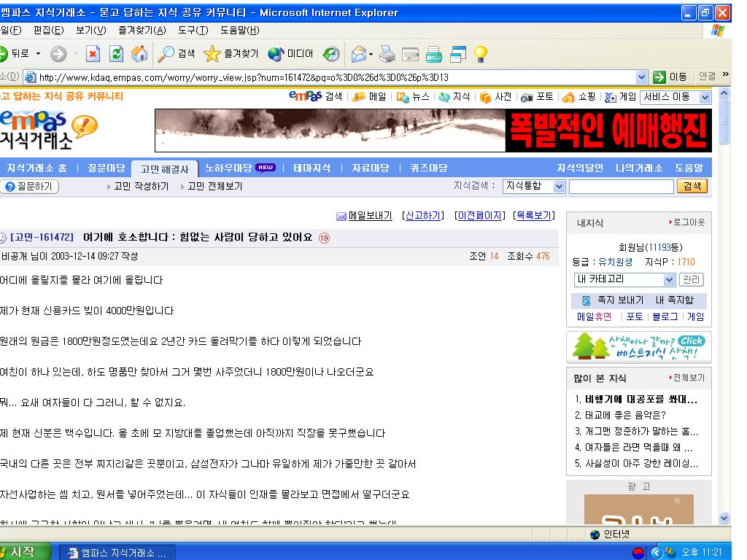Switch to the 테마지식 tab
The image size is (747, 560).
coord(311,168)
